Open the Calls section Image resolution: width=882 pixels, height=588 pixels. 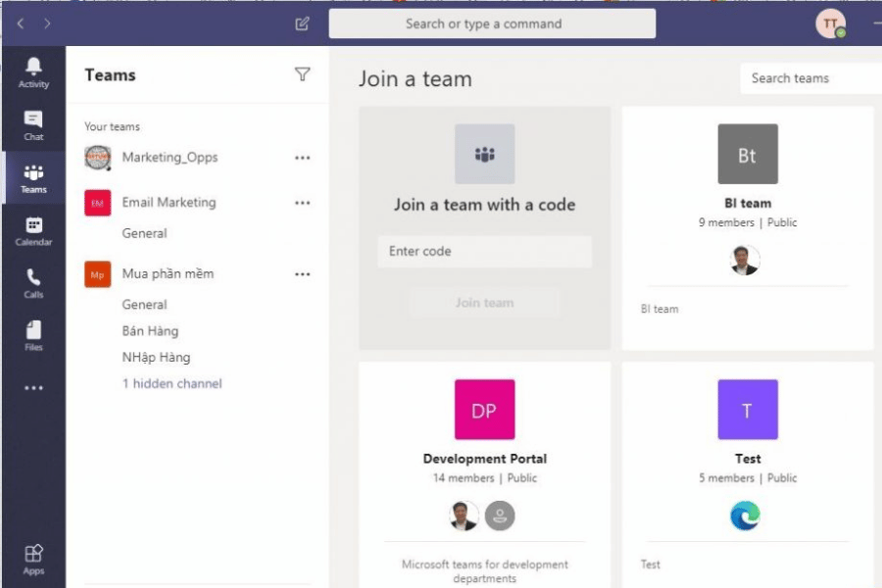(x=33, y=283)
